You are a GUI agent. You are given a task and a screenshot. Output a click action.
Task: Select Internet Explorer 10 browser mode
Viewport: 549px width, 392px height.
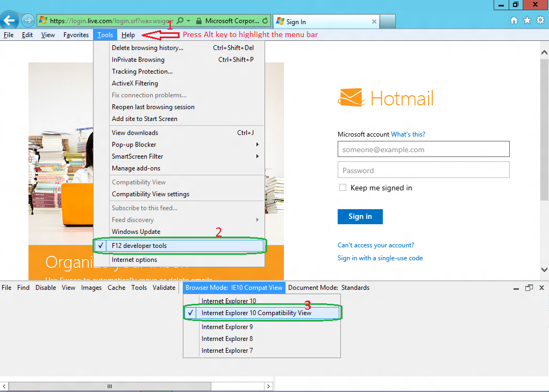262,301
